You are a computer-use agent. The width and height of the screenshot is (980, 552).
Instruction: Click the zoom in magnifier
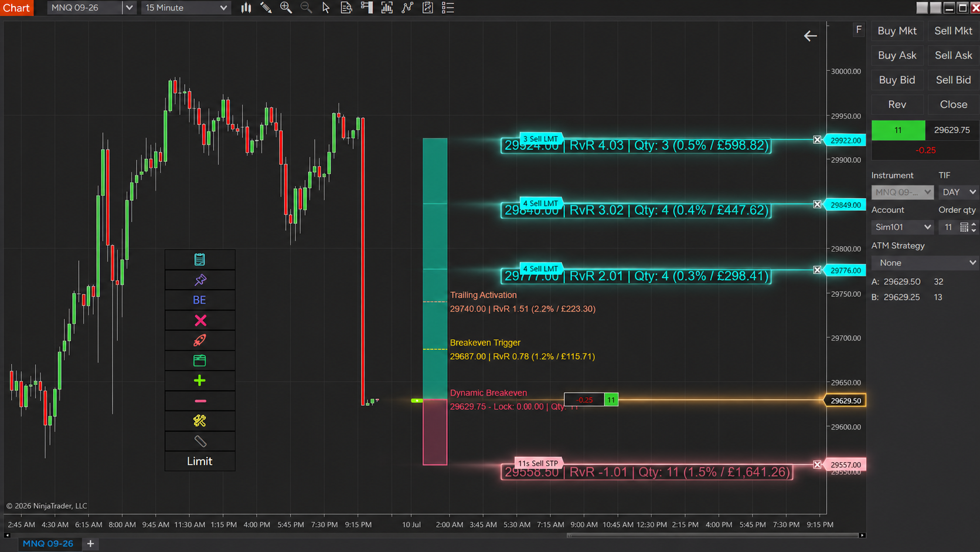[286, 8]
